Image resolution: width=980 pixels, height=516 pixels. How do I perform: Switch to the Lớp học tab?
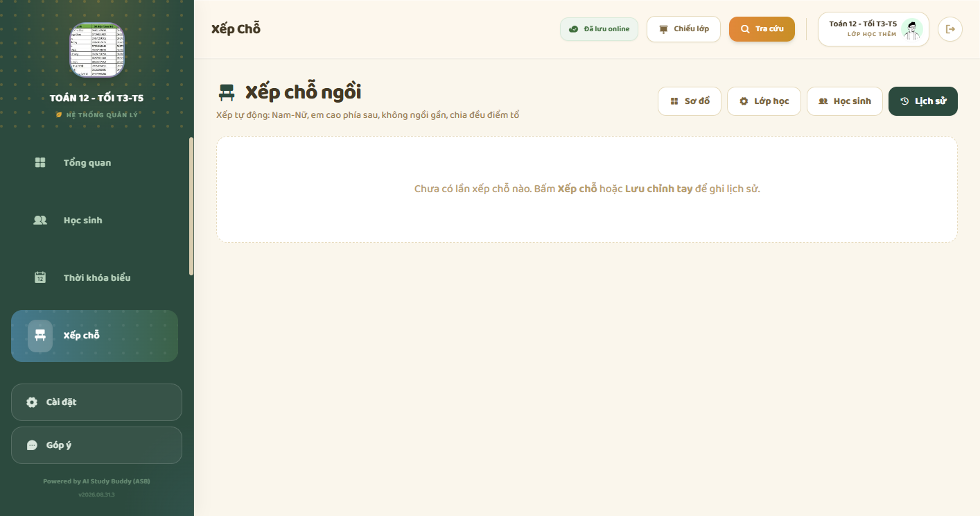764,101
